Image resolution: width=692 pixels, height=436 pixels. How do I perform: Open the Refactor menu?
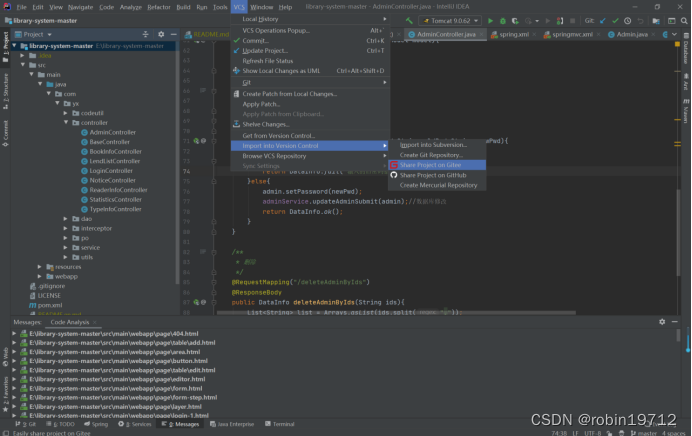click(159, 7)
